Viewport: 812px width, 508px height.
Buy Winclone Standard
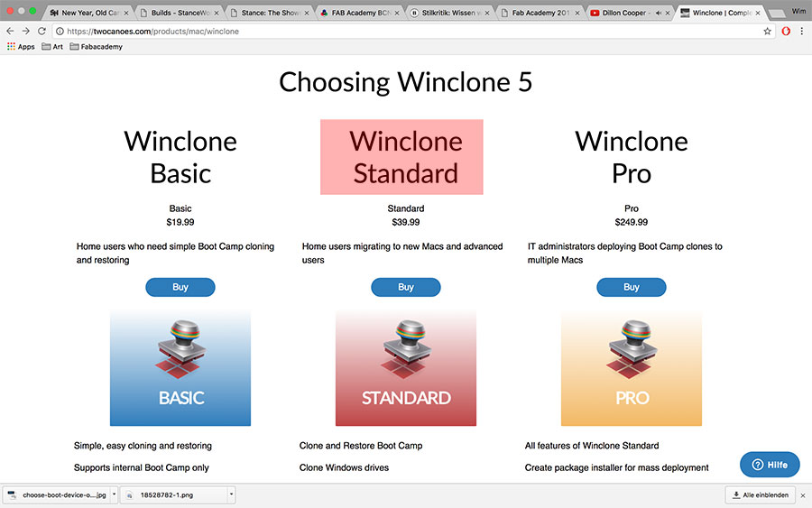click(x=405, y=287)
